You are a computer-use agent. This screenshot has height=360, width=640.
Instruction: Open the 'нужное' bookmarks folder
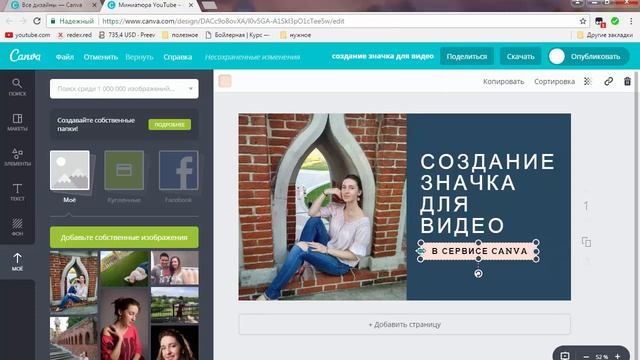pos(296,35)
